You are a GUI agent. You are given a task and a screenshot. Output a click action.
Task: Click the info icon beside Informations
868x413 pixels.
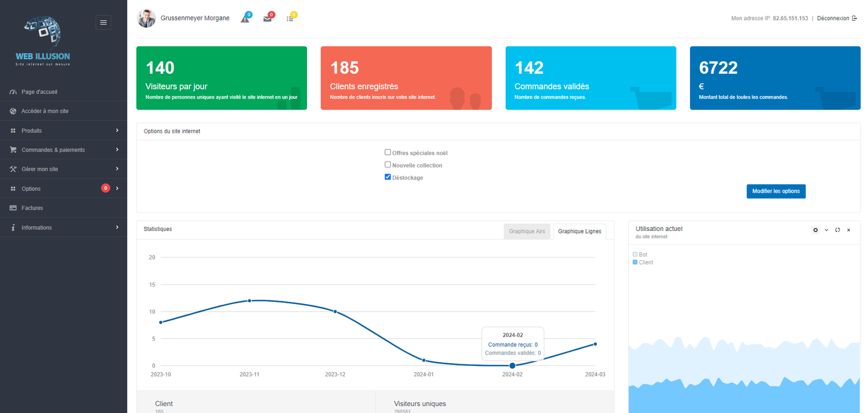[x=13, y=228]
